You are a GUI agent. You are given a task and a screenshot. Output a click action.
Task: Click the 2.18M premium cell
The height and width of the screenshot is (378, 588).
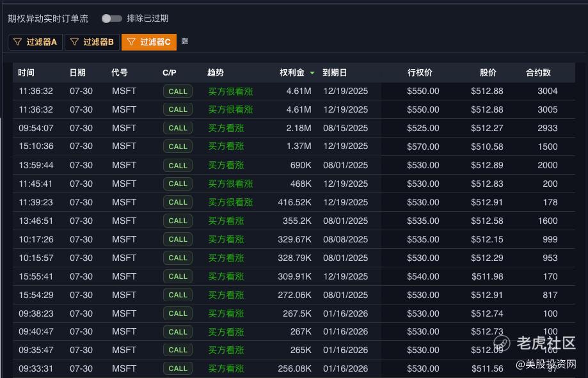[299, 129]
